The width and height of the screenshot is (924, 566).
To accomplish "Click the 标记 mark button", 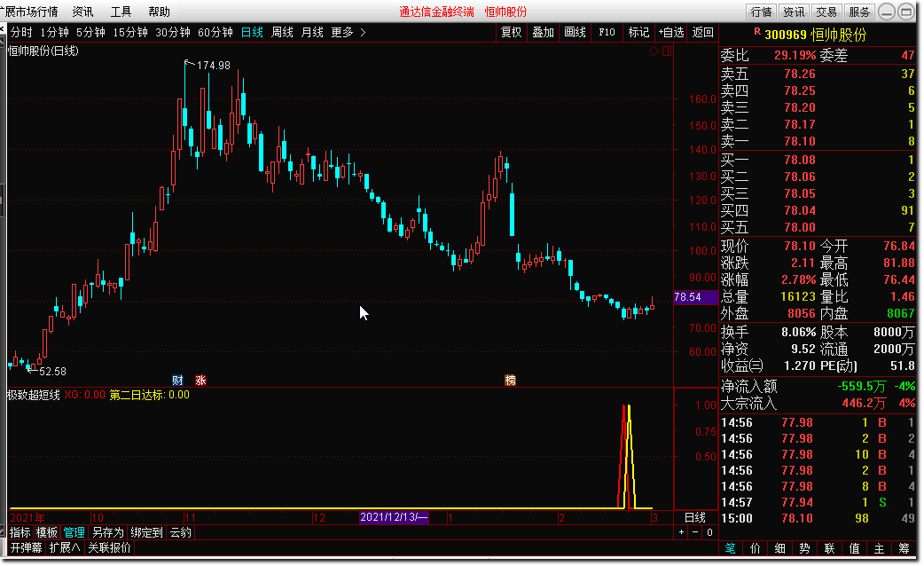I will click(638, 33).
